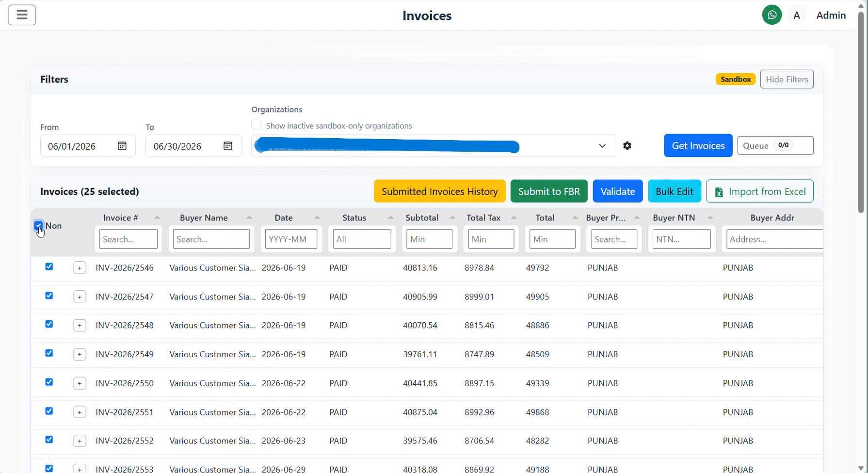Uncheck invoice INV-2026/2552 row checkbox
The image size is (868, 473).
point(49,440)
